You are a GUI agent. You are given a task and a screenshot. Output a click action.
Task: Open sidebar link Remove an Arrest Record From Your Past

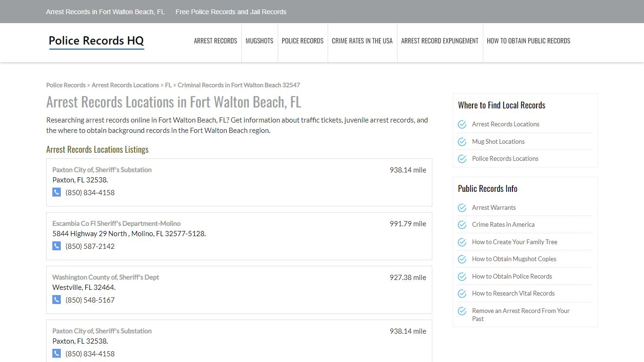pyautogui.click(x=521, y=315)
